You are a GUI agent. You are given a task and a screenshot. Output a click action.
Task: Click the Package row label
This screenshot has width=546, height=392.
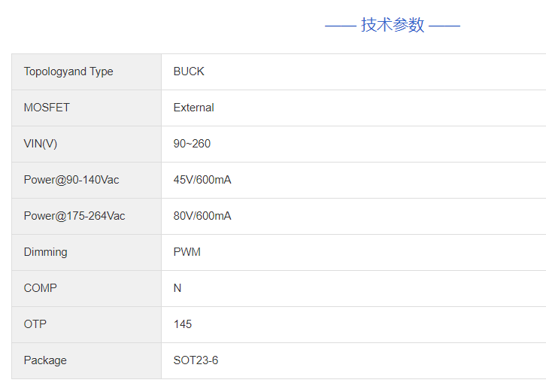[x=45, y=360]
